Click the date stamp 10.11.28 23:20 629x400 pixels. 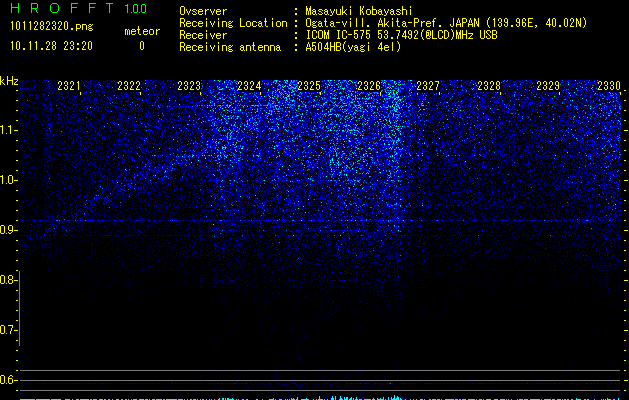tap(51, 46)
